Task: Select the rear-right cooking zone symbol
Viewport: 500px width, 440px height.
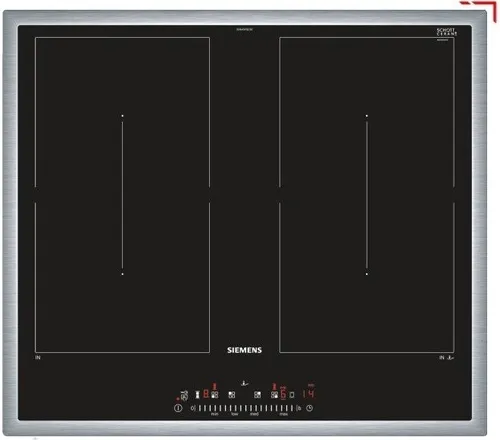Action: coord(257,395)
